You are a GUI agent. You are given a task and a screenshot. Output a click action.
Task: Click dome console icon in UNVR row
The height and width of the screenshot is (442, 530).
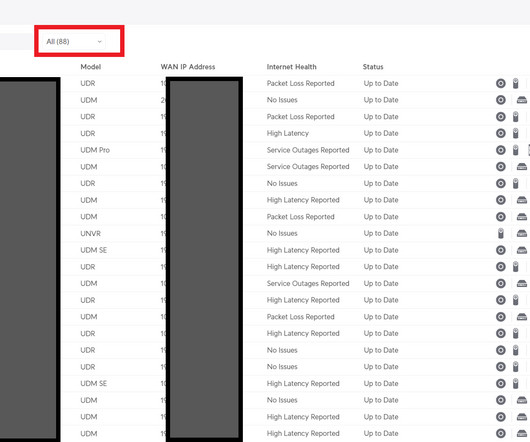click(522, 233)
